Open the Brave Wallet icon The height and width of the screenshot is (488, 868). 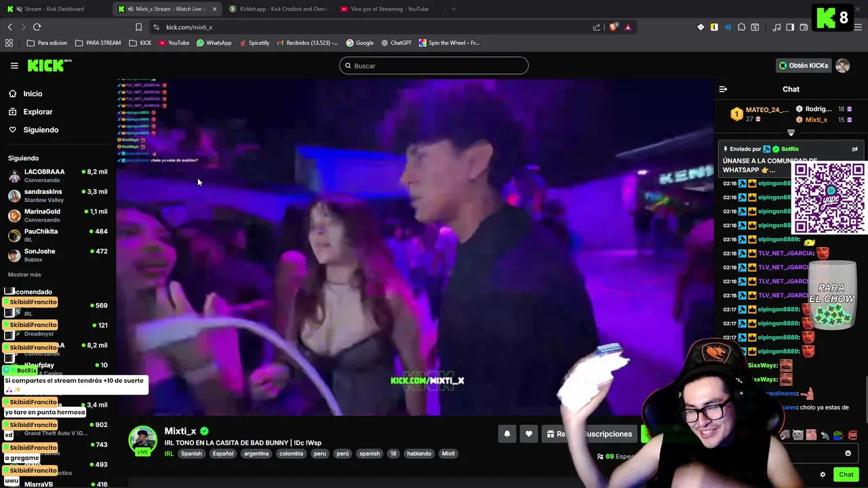click(x=804, y=27)
